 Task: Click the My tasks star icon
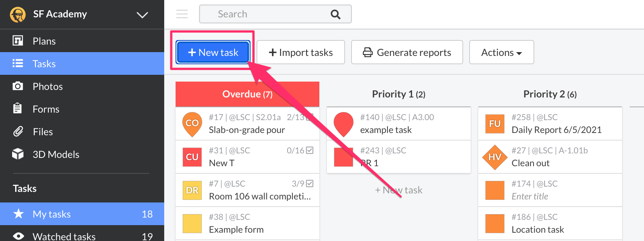pos(18,214)
